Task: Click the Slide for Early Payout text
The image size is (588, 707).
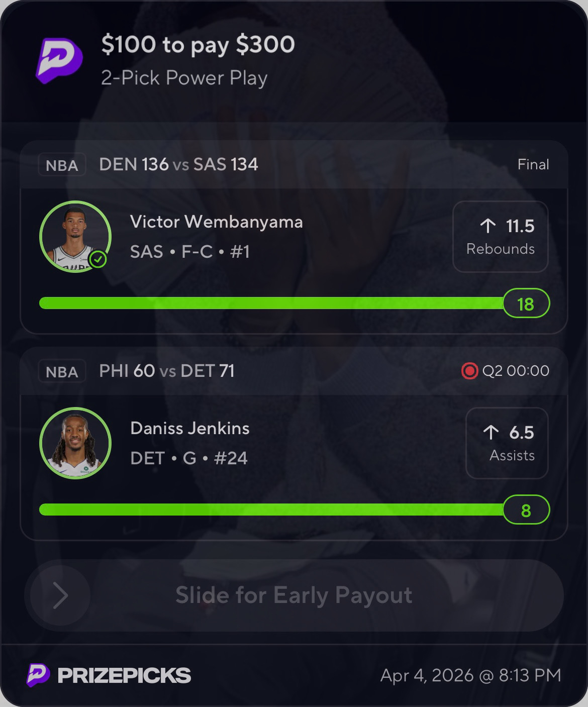Action: pyautogui.click(x=294, y=595)
